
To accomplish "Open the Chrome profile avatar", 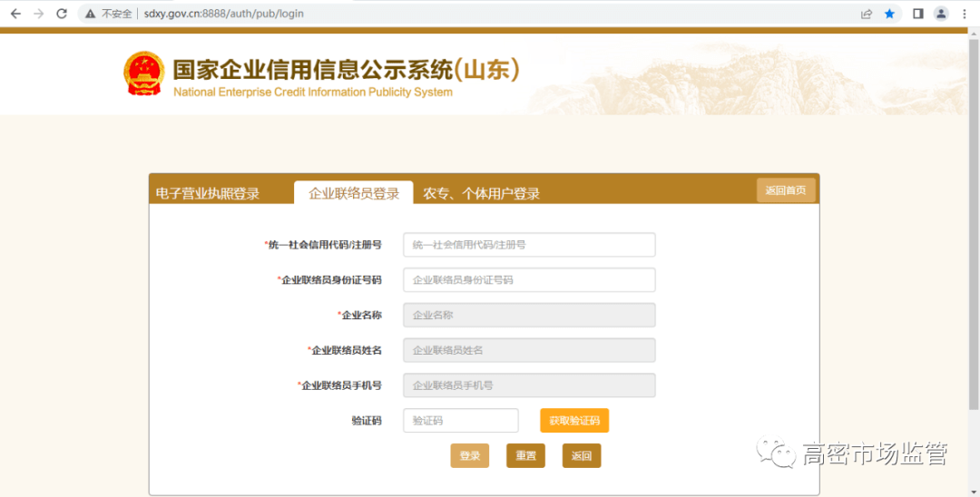I will coord(941,14).
